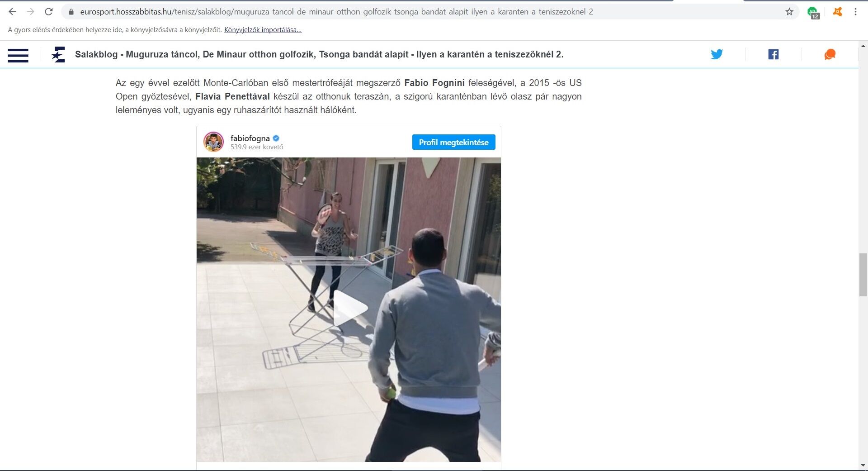Click the browser back arrow
This screenshot has height=471, width=868.
[x=12, y=12]
